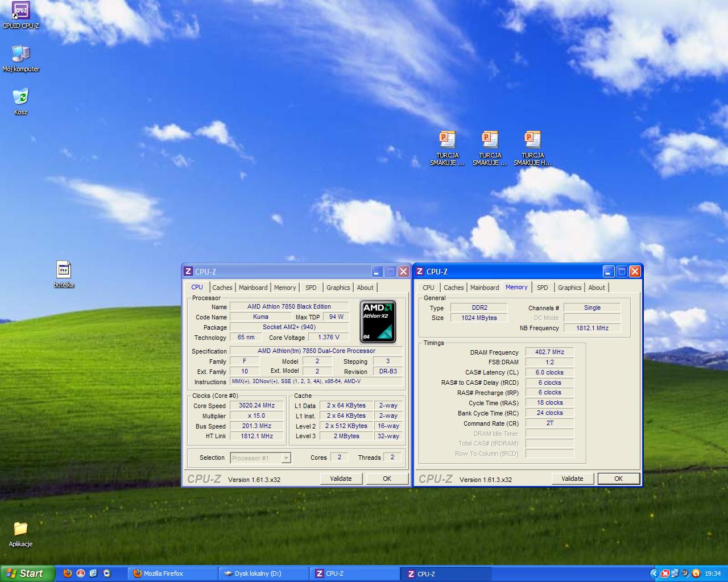
Task: Click the Socket AM2+ (940) package field
Action: click(x=289, y=327)
